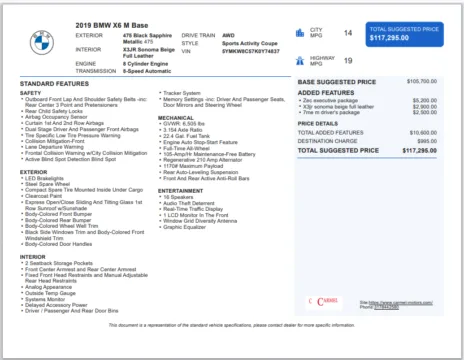Viewport: 464px width, 360px height.
Task: Click the Highway MPG road icon
Action: pos(300,61)
